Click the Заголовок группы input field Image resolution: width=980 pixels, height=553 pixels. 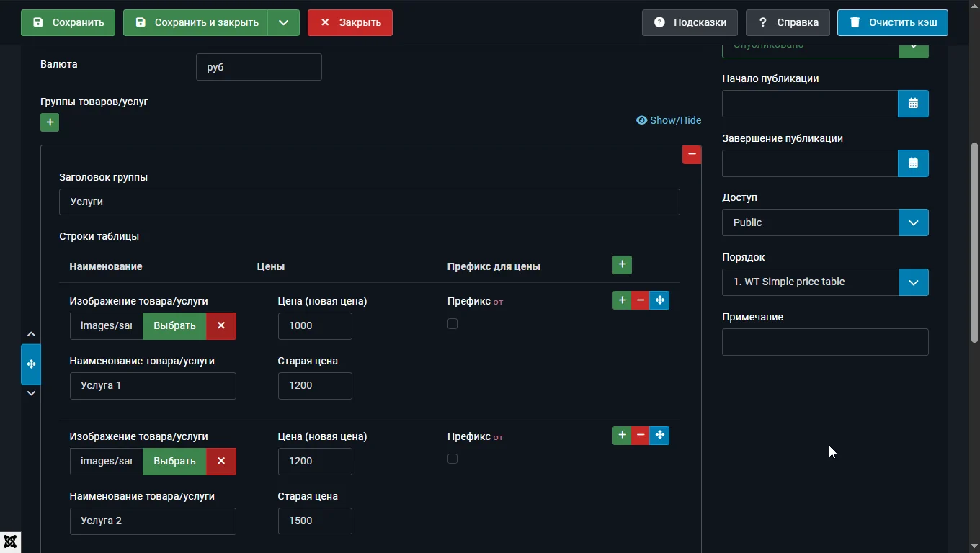pyautogui.click(x=370, y=202)
